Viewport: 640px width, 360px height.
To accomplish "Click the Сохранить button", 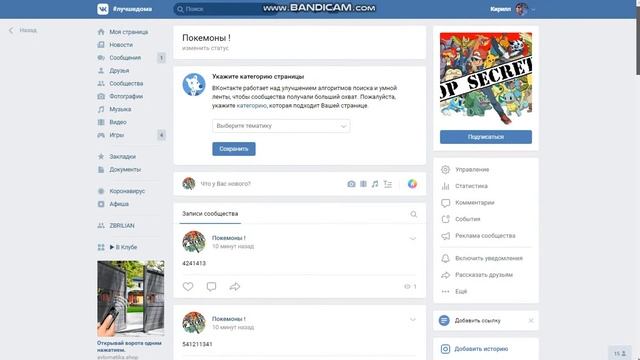I will click(234, 149).
